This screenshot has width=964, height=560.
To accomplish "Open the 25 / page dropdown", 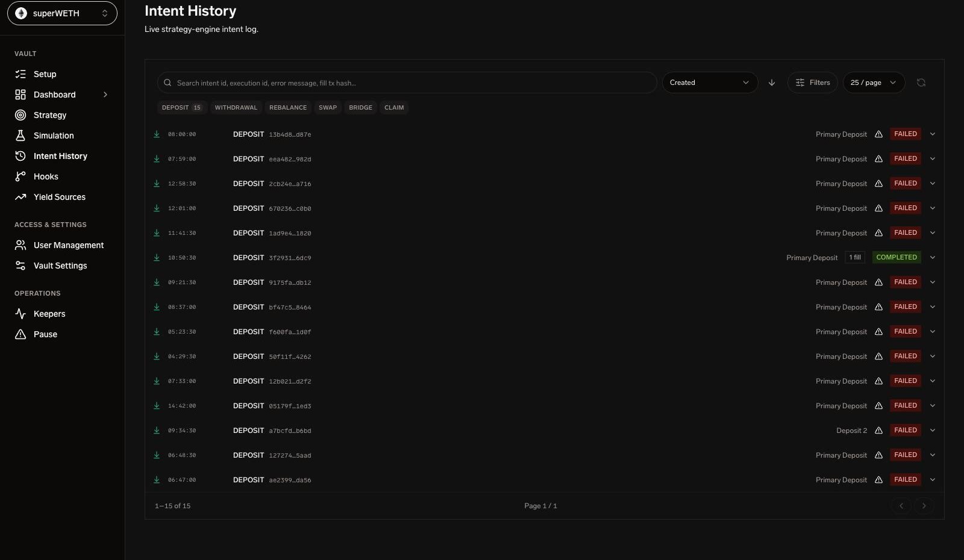I will (874, 82).
